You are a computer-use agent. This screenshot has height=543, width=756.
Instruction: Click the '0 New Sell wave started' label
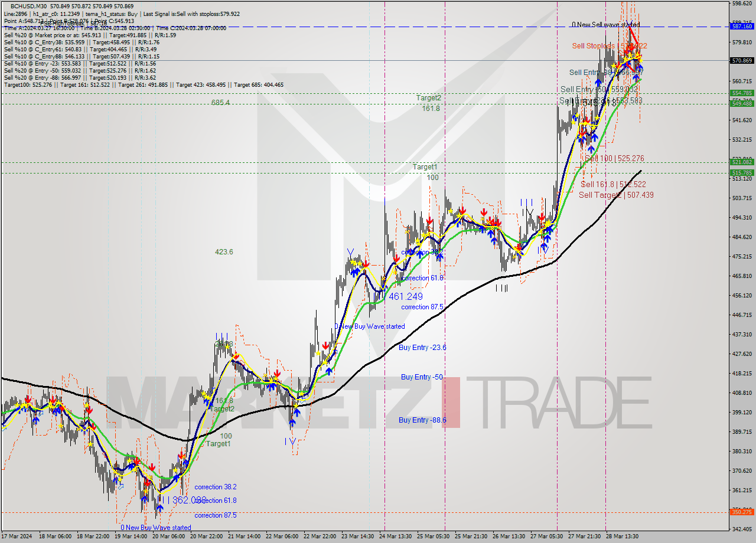pos(605,25)
